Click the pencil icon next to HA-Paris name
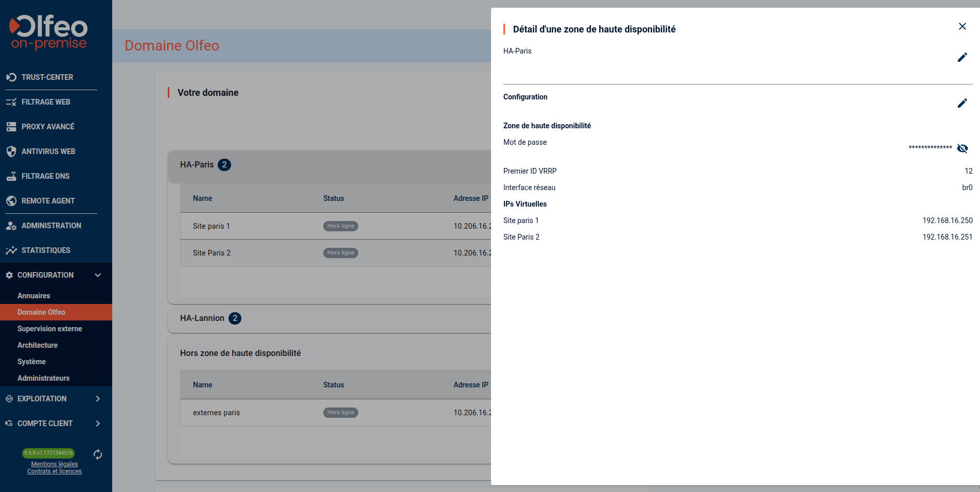 pos(962,57)
